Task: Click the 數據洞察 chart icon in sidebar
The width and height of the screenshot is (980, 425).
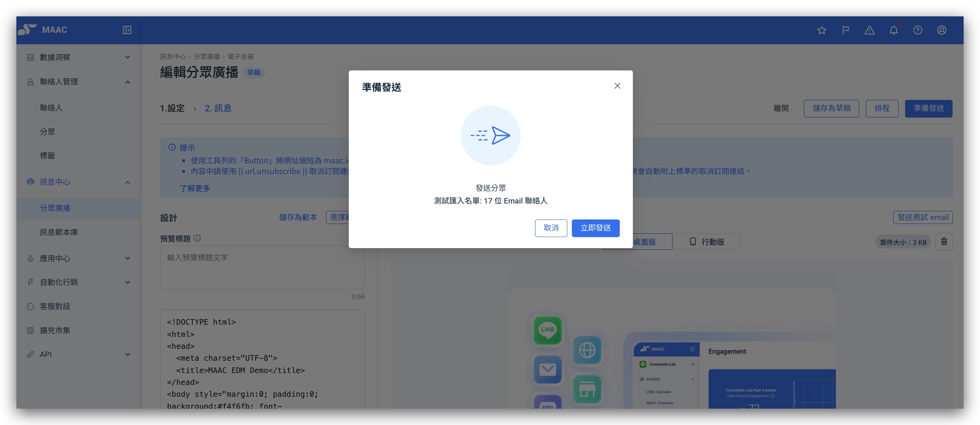Action: 30,57
